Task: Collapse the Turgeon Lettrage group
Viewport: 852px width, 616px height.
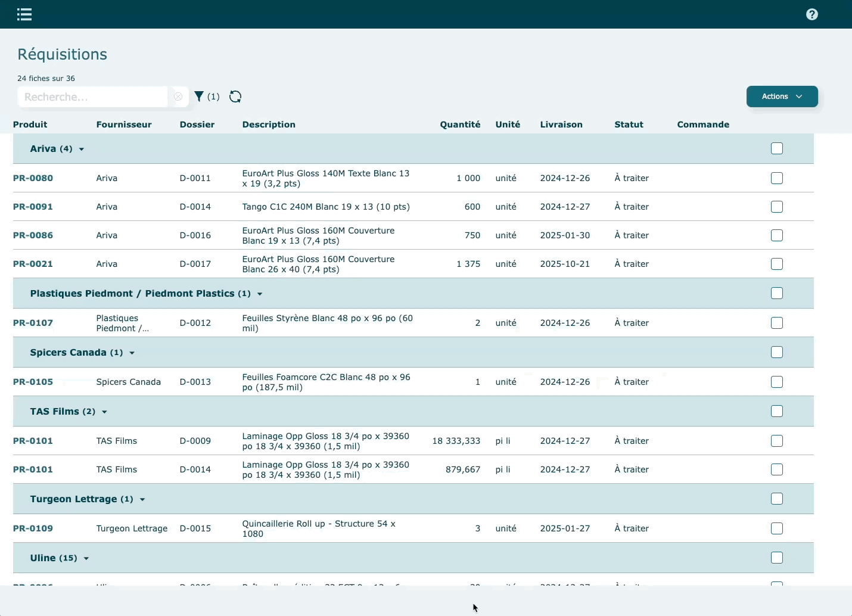Action: point(142,499)
